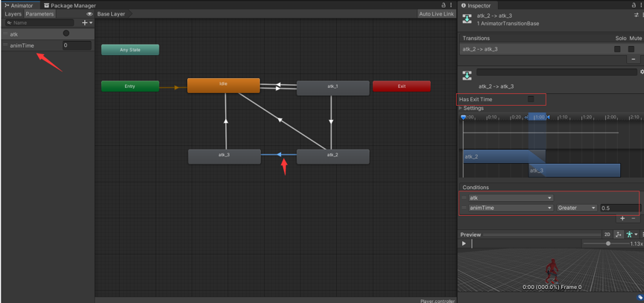
Task: Click the atk_3 clip bar in the timeline
Action: click(574, 170)
